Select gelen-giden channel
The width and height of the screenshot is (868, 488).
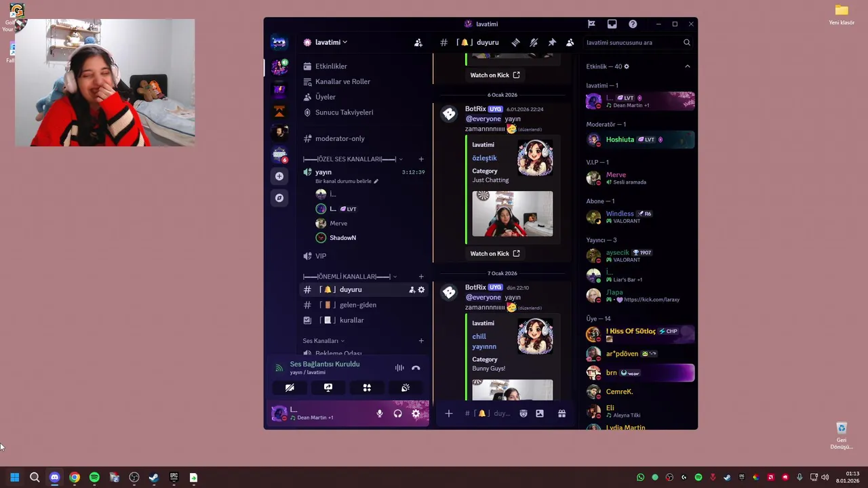tap(364, 305)
